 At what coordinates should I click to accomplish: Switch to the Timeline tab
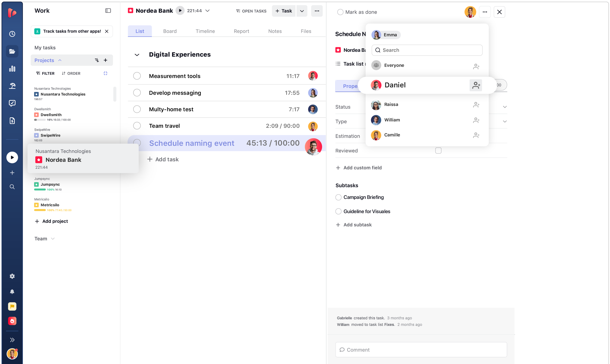[205, 31]
